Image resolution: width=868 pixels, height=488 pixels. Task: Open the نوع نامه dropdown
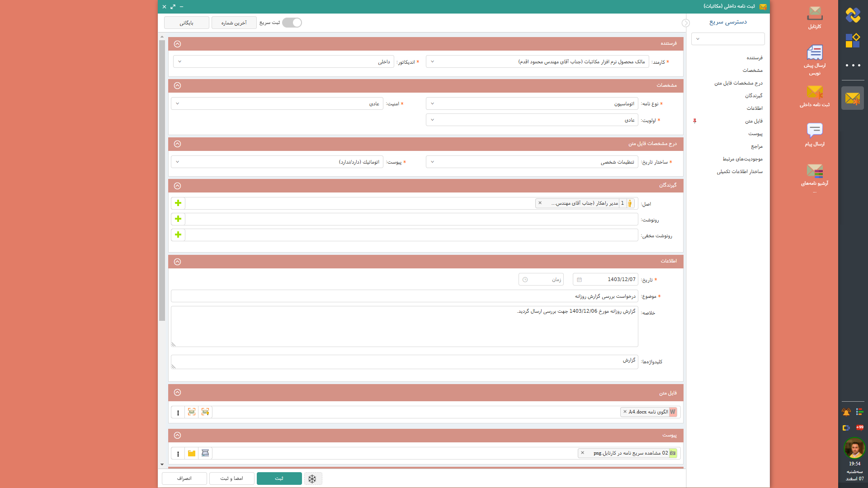tap(532, 104)
